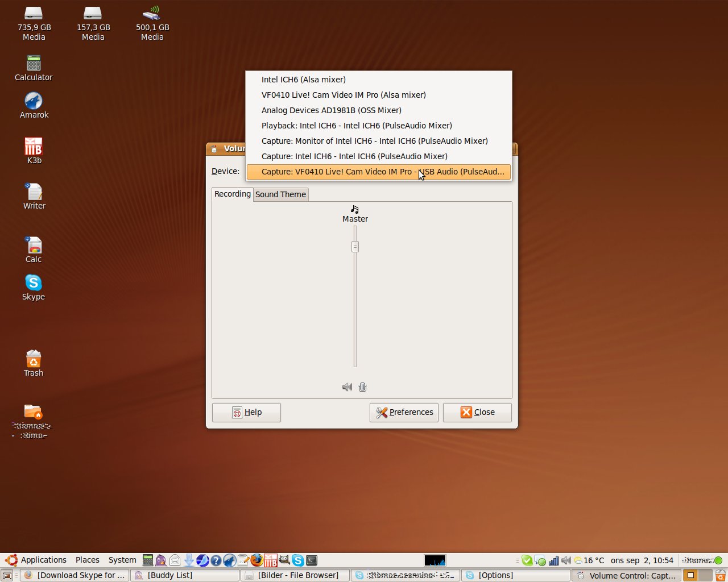Select Capture: VF0410 Live! Cam USB Audio entry
Screen dimensions: 728x582
(379, 172)
